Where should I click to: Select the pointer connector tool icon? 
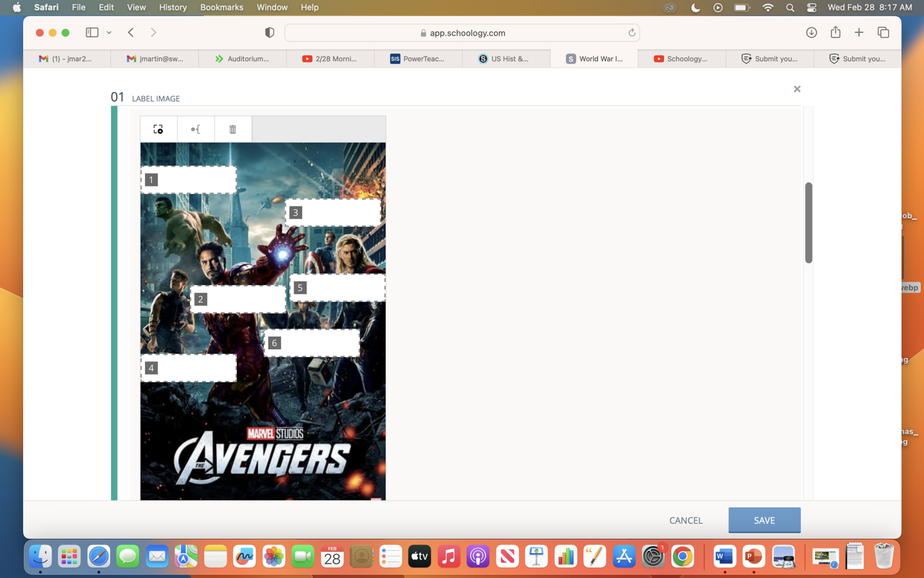tap(195, 129)
